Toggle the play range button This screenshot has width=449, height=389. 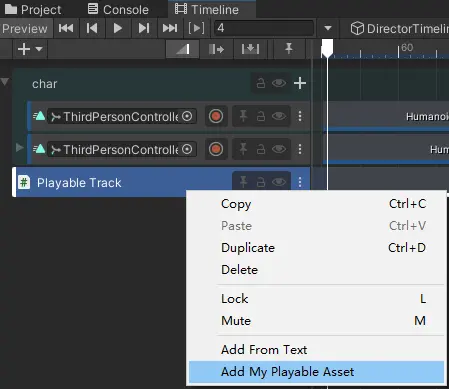pos(197,28)
